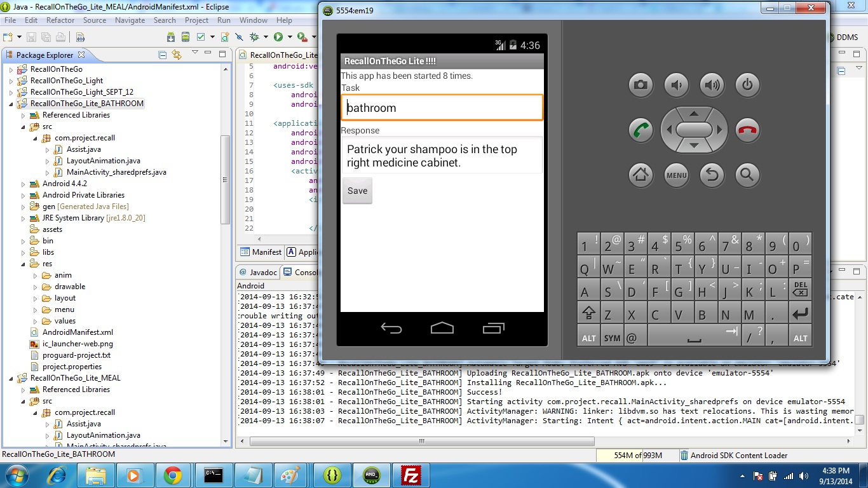Click the D-pad right arrow
Image resolution: width=868 pixels, height=488 pixels.
coord(719,130)
